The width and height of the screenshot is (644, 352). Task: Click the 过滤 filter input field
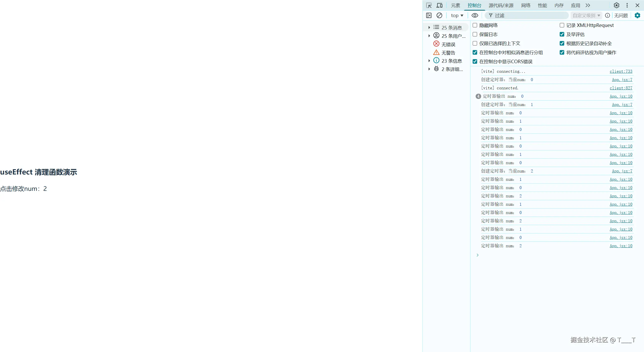click(528, 15)
